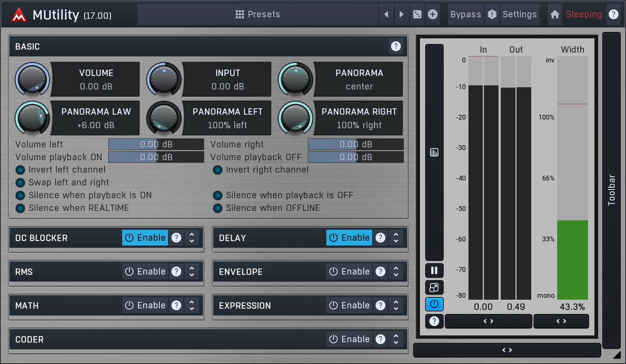This screenshot has height=364, width=626.
Task: Click the Volume left slider
Action: (156, 144)
